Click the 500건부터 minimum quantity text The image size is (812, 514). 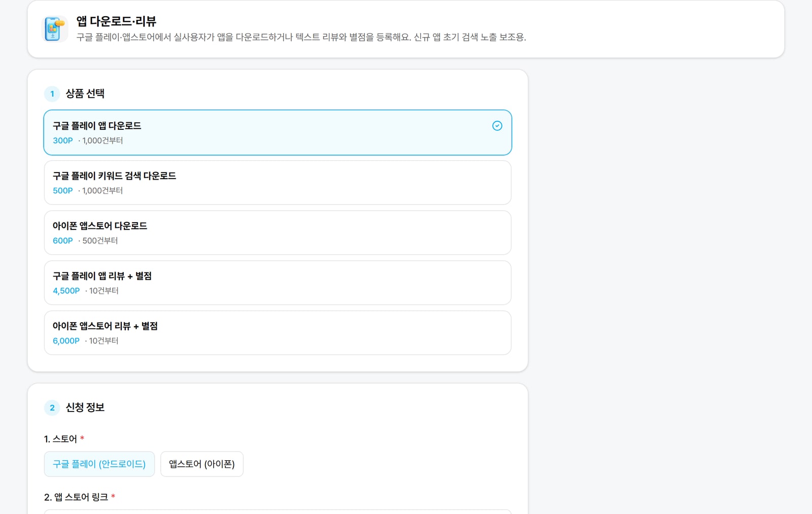pos(100,241)
